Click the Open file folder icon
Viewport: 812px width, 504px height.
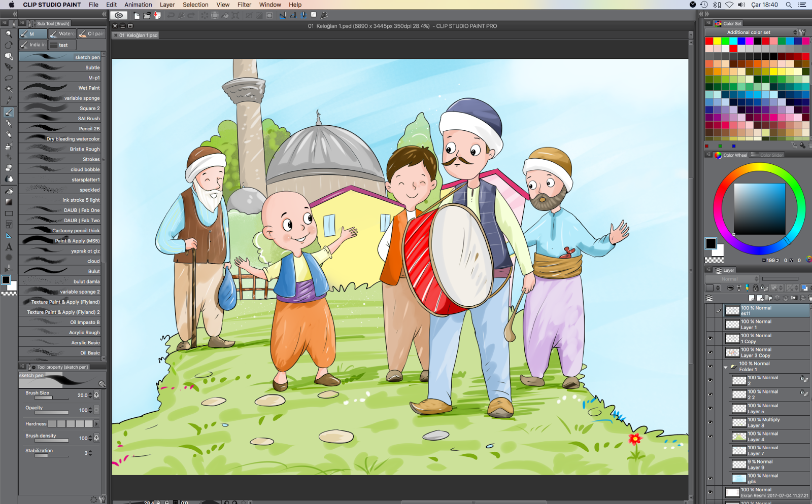coord(147,15)
